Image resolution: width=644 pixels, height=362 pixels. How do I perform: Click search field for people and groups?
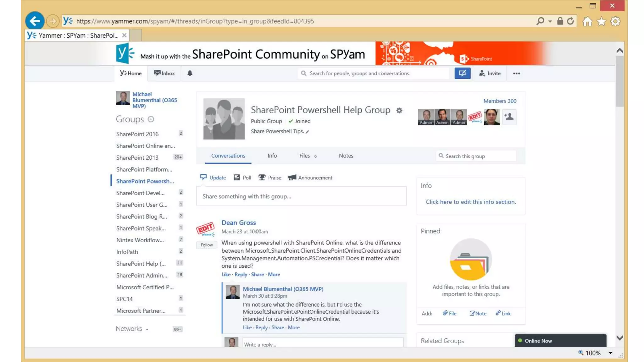(374, 73)
